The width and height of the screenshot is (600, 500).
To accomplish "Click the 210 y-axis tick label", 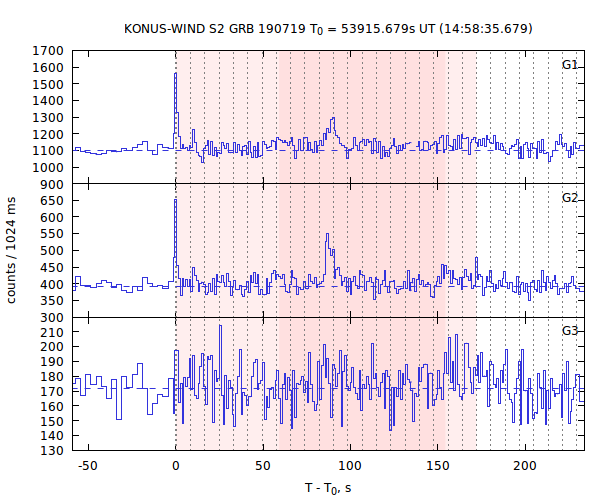I will [52, 332].
